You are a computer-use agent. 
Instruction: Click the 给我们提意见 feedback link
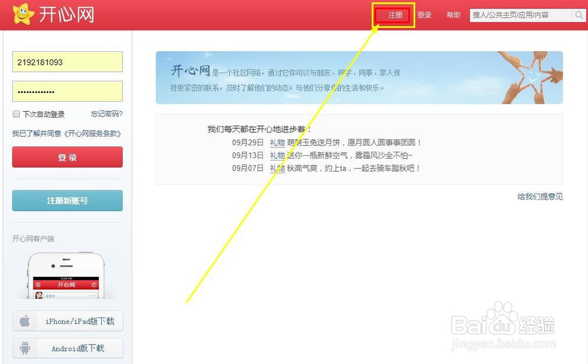[540, 196]
